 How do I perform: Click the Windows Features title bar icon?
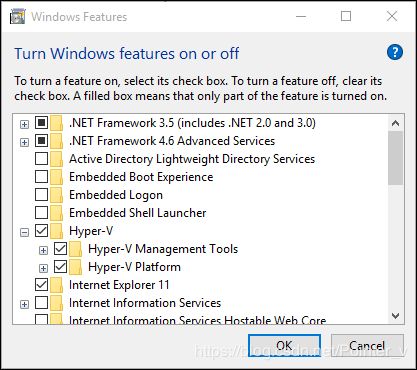tap(17, 17)
